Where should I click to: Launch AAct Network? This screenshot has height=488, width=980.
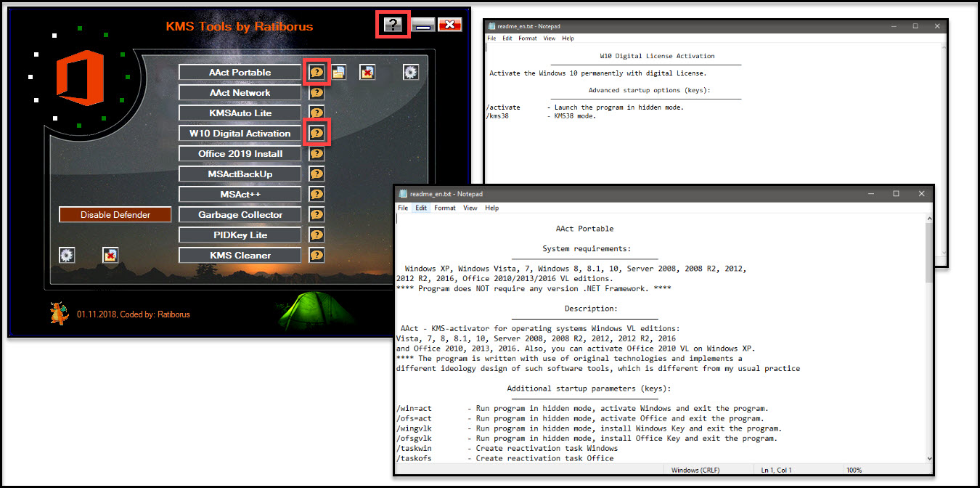[240, 92]
